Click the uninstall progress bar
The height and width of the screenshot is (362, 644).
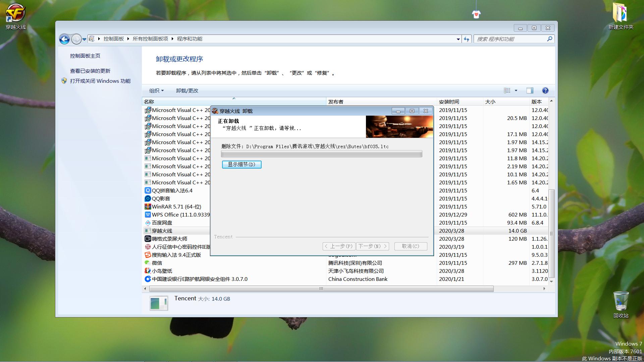321,154
